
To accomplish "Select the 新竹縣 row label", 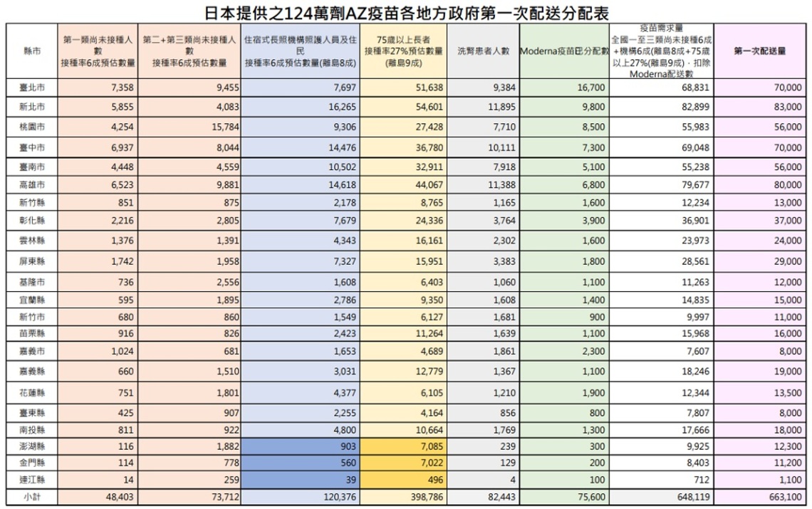I will coord(32,202).
